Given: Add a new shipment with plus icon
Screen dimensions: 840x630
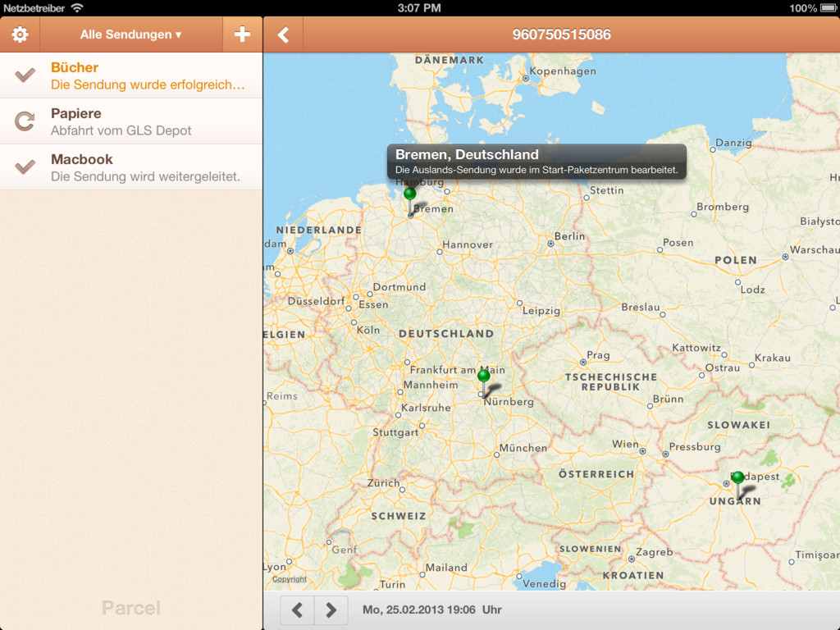Looking at the screenshot, I should tap(242, 34).
